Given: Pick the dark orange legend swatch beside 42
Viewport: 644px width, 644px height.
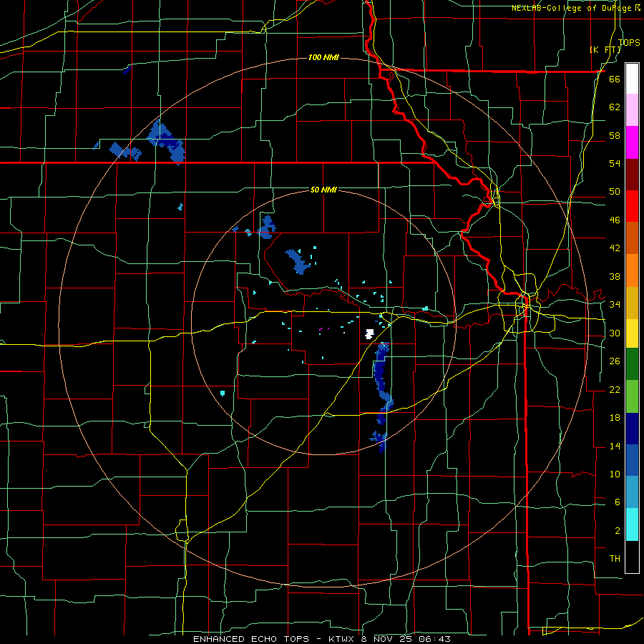Looking at the screenshot, I should point(632,238).
